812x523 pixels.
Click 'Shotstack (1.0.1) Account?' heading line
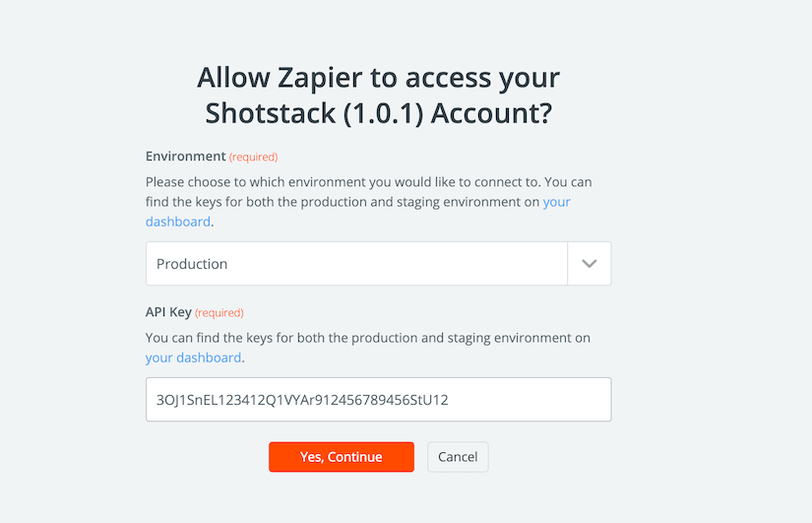pos(379,113)
